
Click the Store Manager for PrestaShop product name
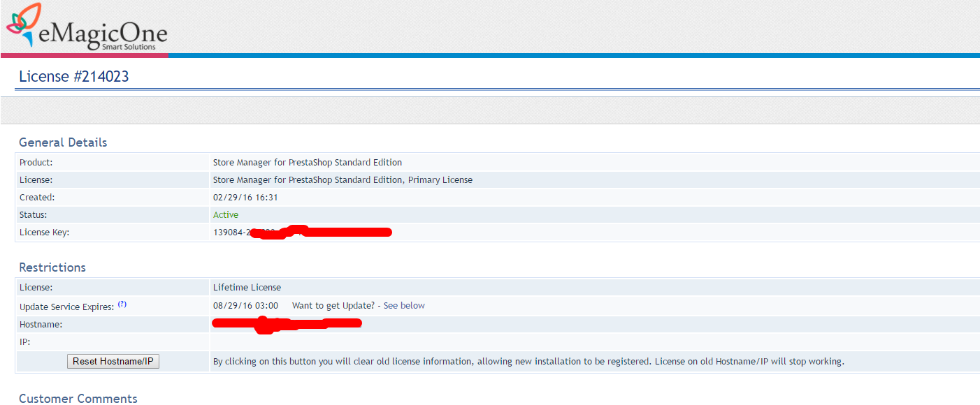(x=307, y=163)
